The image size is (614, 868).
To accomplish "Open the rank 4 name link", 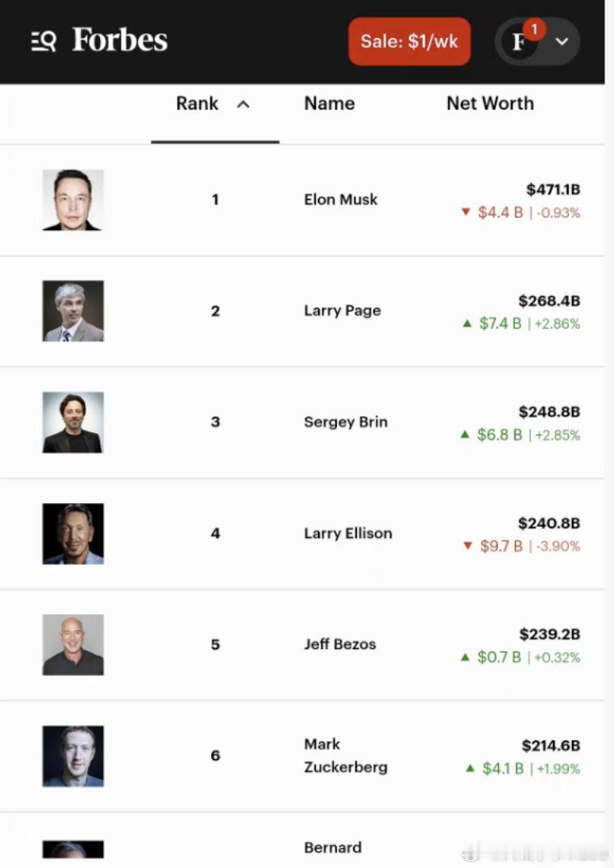I will 347,533.
